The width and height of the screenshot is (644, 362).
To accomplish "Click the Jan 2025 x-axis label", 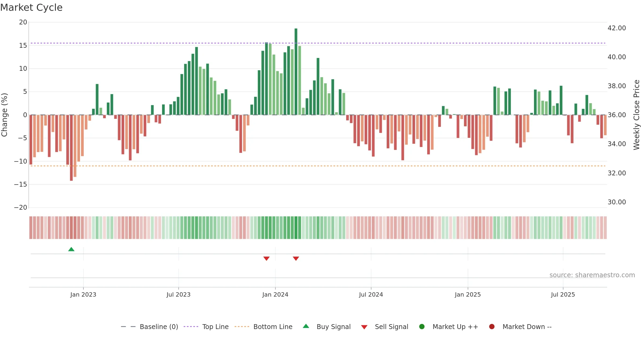I will [x=468, y=294].
